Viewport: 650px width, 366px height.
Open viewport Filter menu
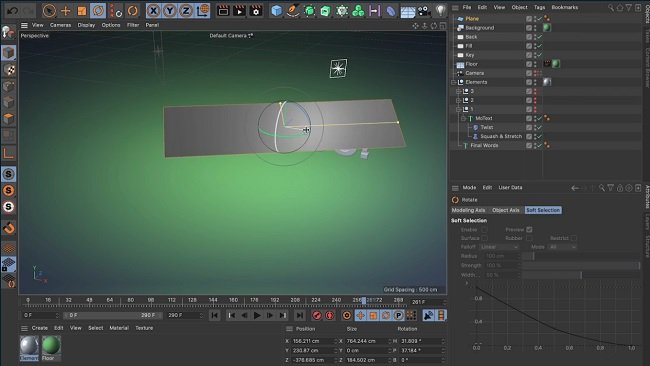tap(133, 25)
